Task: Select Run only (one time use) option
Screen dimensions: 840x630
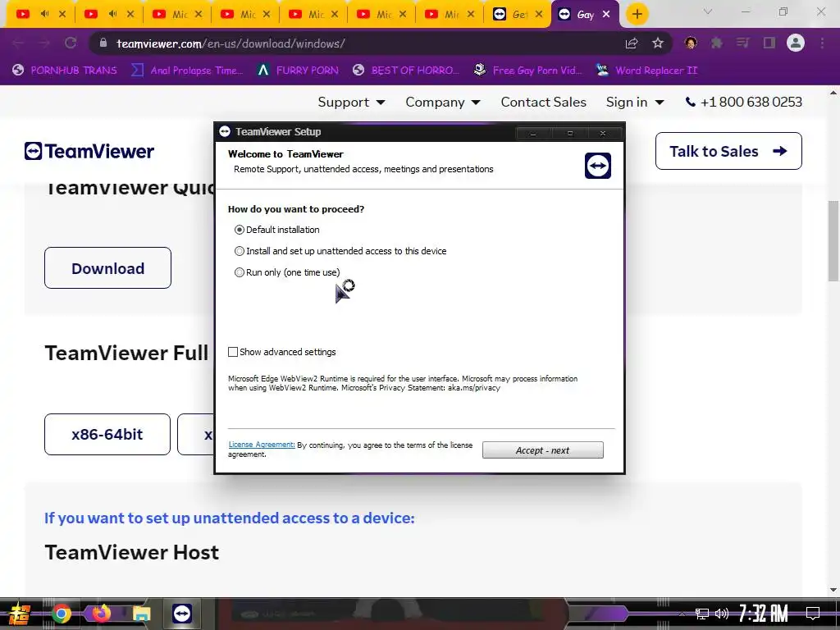Action: click(x=240, y=272)
